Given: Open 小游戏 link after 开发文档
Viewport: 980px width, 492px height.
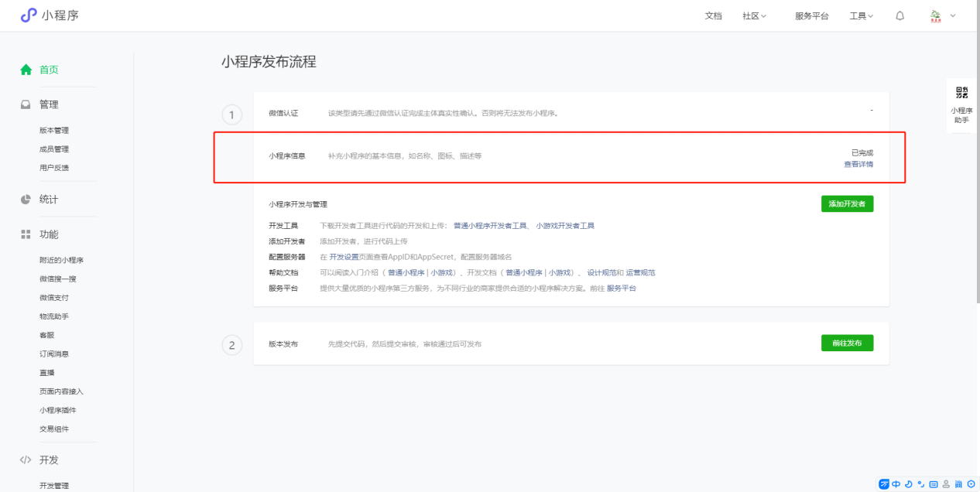Looking at the screenshot, I should (560, 272).
